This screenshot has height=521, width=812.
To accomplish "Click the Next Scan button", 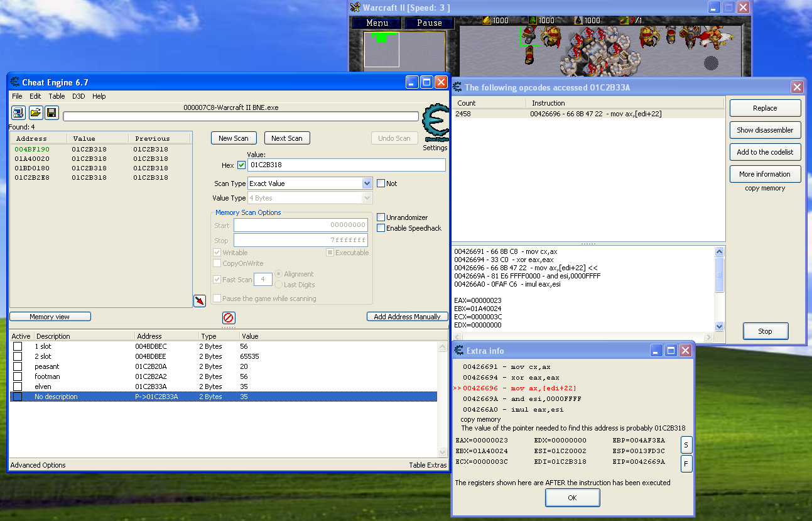I will 287,138.
